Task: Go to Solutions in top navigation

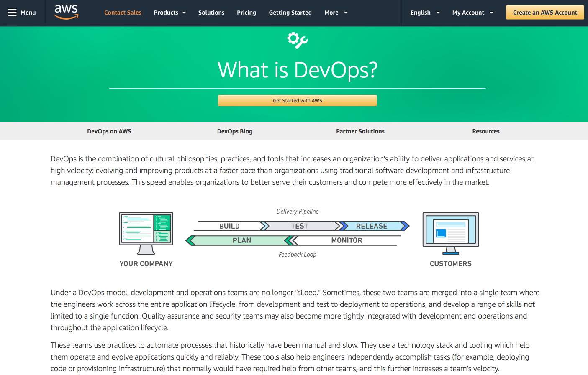Action: pyautogui.click(x=211, y=13)
